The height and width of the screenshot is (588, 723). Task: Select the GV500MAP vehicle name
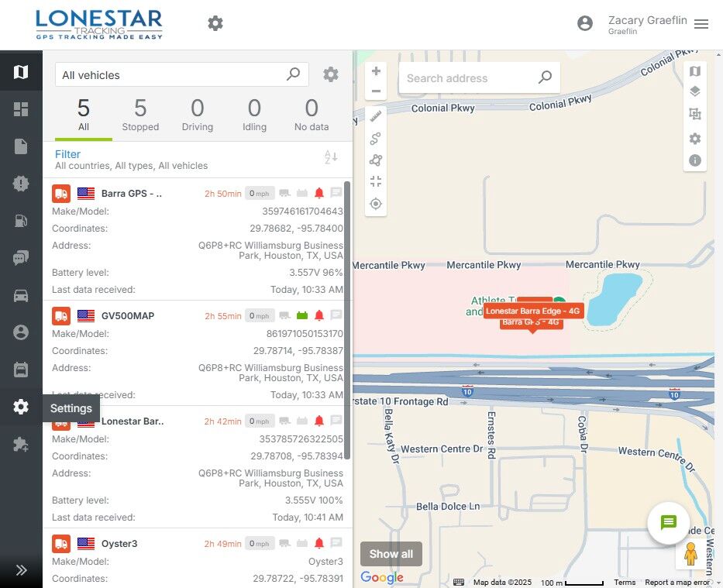click(x=128, y=315)
